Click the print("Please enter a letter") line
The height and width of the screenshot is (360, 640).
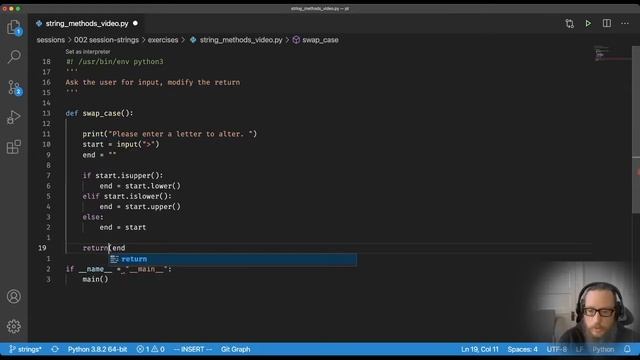pyautogui.click(x=170, y=134)
